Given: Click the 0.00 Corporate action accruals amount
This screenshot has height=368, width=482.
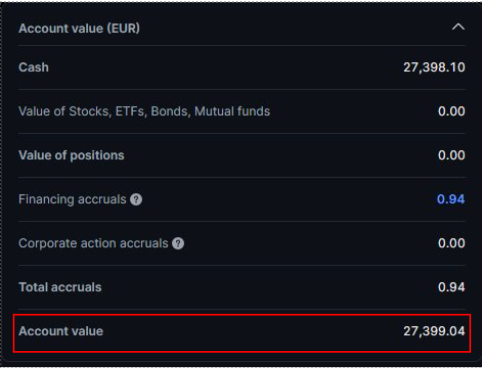Looking at the screenshot, I should tap(451, 243).
